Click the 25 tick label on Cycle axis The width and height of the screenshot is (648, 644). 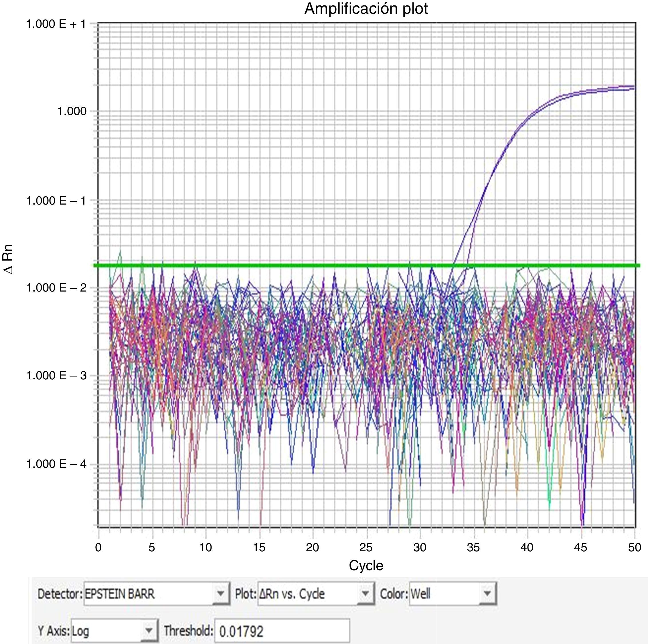[366, 548]
